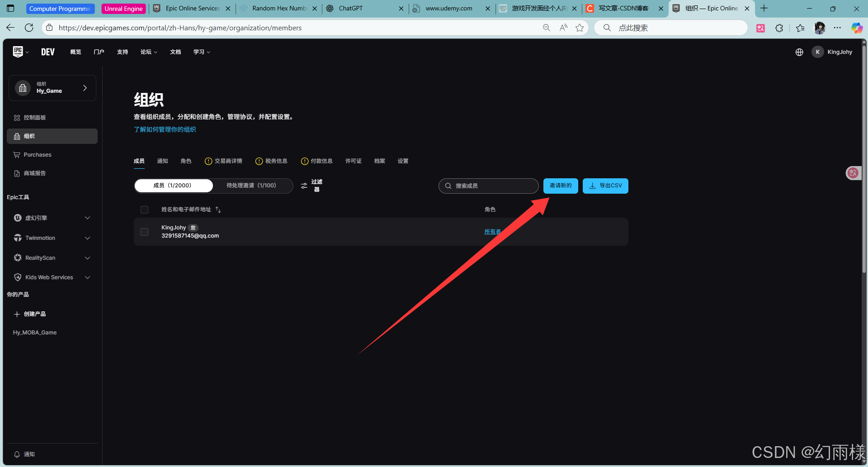
Task: Open the 了解如何管理你的组织 link
Action: point(165,129)
